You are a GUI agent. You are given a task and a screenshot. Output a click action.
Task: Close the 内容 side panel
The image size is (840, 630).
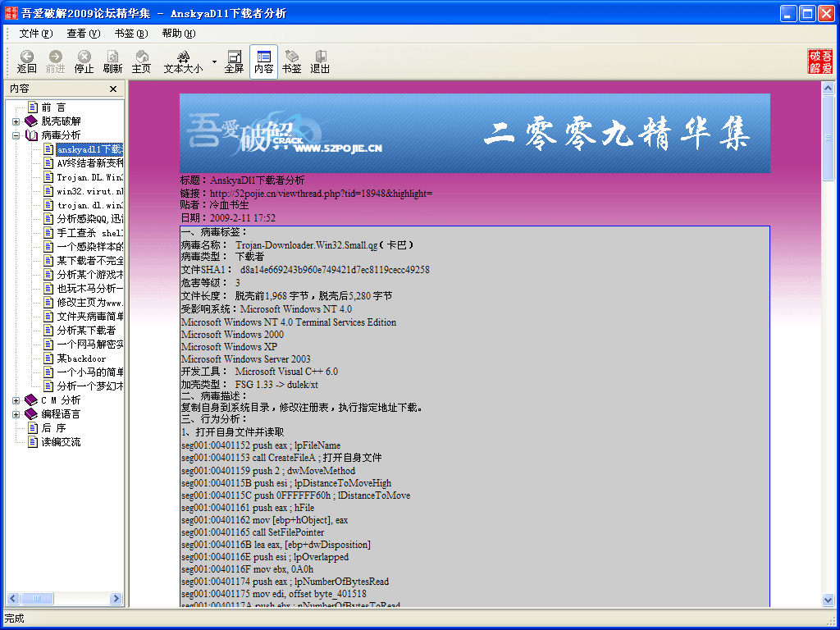point(113,89)
